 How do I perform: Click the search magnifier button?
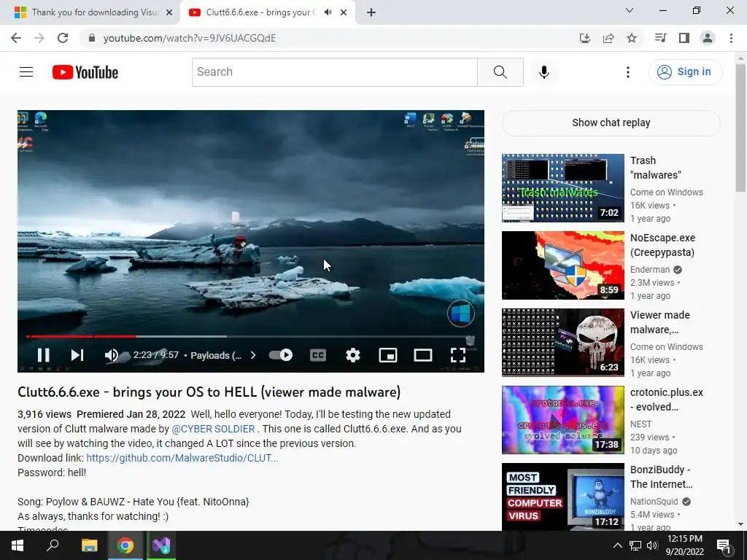point(500,72)
